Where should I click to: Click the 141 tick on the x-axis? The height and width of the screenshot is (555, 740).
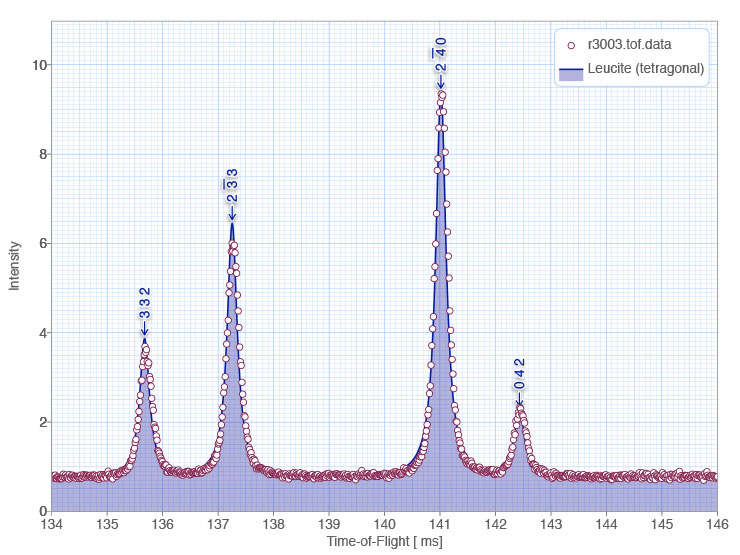coord(440,524)
